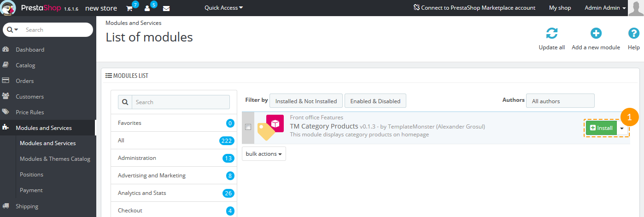Open the My shop link
This screenshot has width=644, height=217.
(x=560, y=8)
